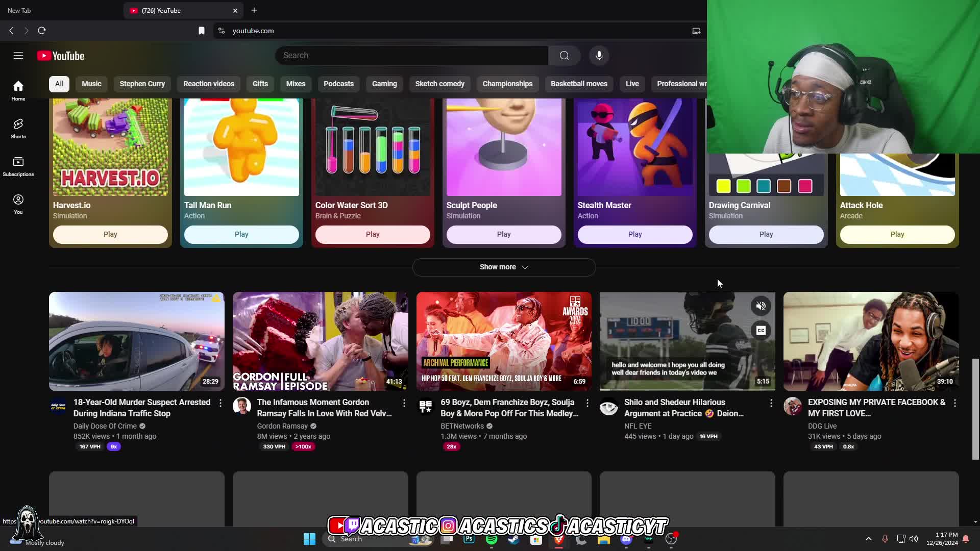Image resolution: width=980 pixels, height=551 pixels.
Task: Open Shorts from the sidebar
Action: (18, 129)
